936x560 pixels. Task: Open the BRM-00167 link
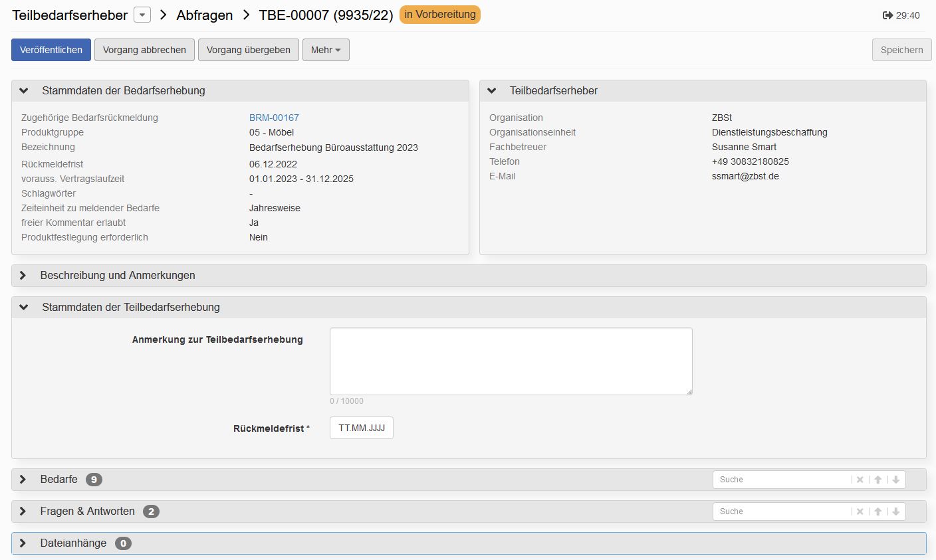pos(274,118)
